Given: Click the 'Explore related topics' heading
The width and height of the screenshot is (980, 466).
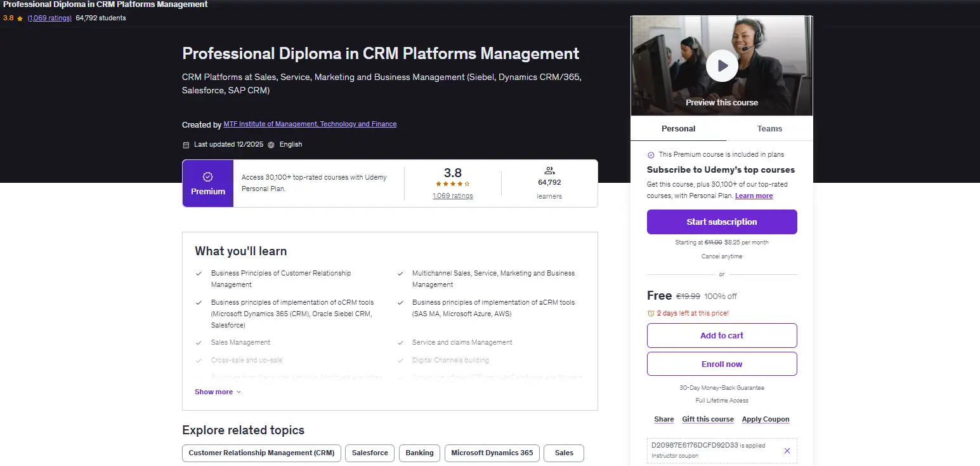Looking at the screenshot, I should point(243,430).
